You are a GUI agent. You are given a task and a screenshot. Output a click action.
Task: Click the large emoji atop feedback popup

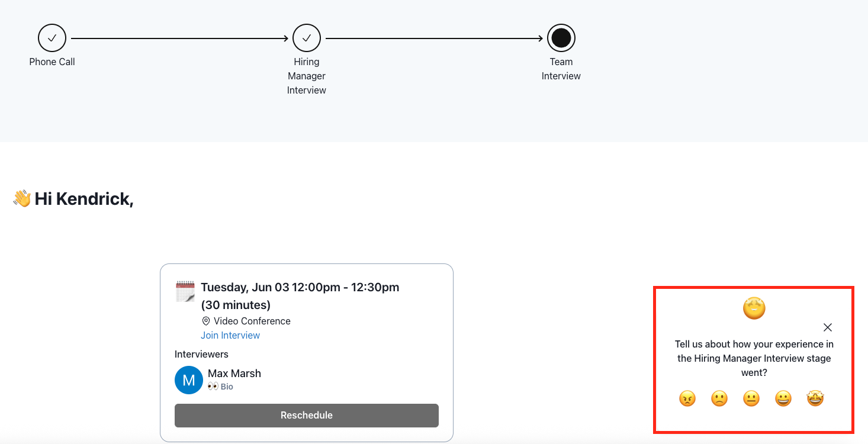coord(754,308)
